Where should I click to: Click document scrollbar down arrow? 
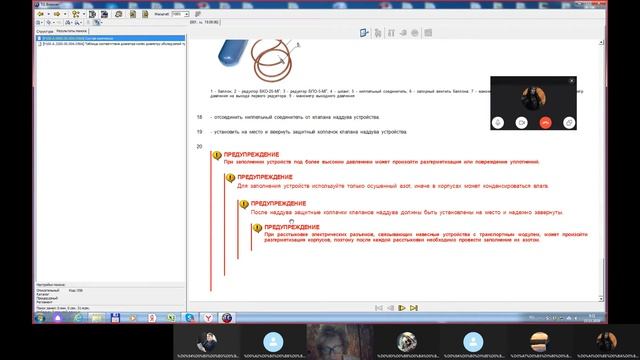pos(601,299)
